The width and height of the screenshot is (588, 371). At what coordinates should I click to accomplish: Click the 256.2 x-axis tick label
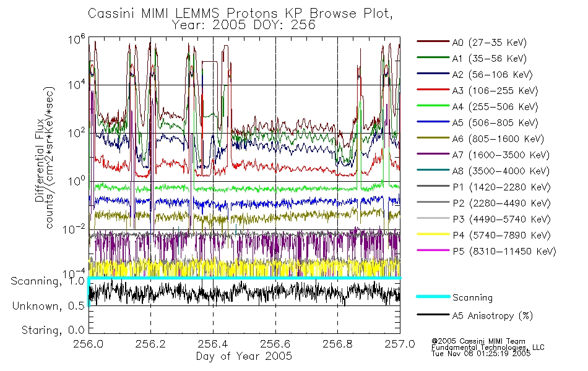tap(150, 344)
